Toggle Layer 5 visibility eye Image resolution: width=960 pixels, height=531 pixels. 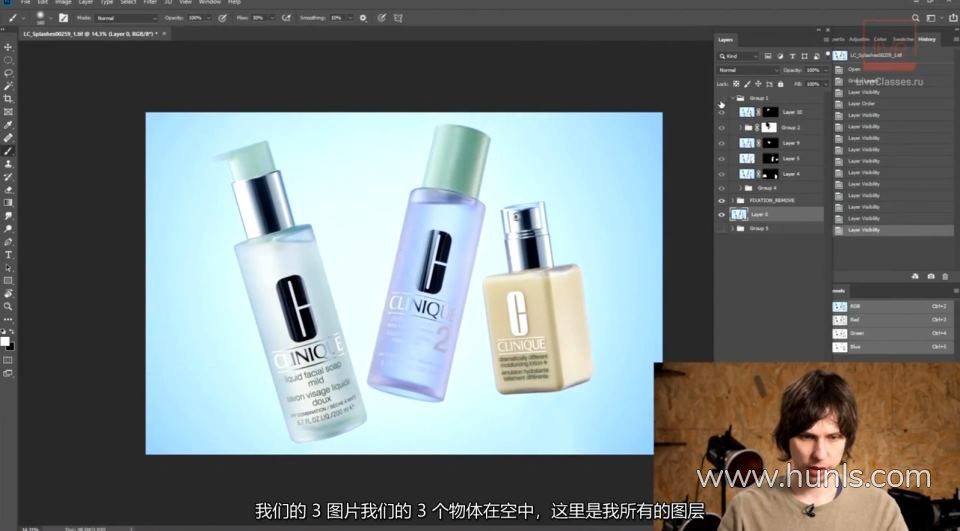[x=722, y=159]
